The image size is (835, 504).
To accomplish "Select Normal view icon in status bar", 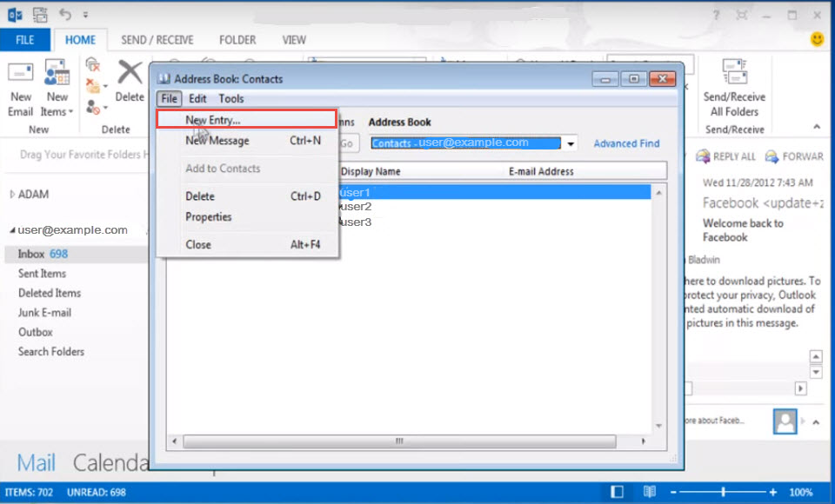I will pyautogui.click(x=617, y=492).
